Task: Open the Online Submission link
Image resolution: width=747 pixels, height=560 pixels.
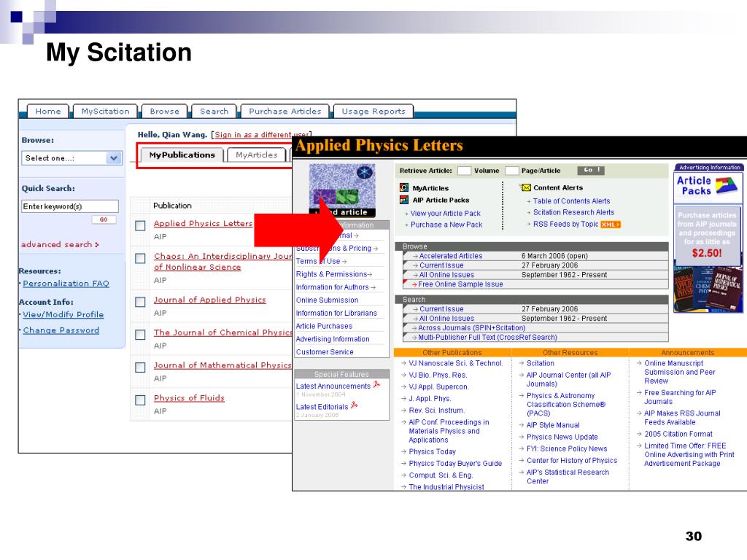Action: pyautogui.click(x=327, y=300)
